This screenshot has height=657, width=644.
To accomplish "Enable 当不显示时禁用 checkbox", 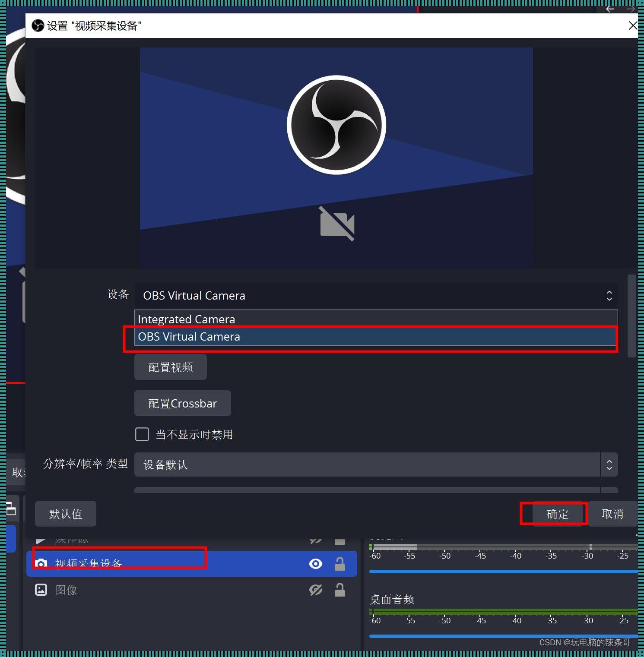I will pos(142,434).
